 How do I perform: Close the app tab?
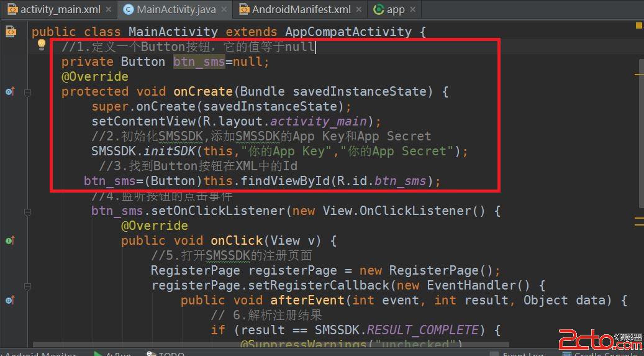point(413,9)
